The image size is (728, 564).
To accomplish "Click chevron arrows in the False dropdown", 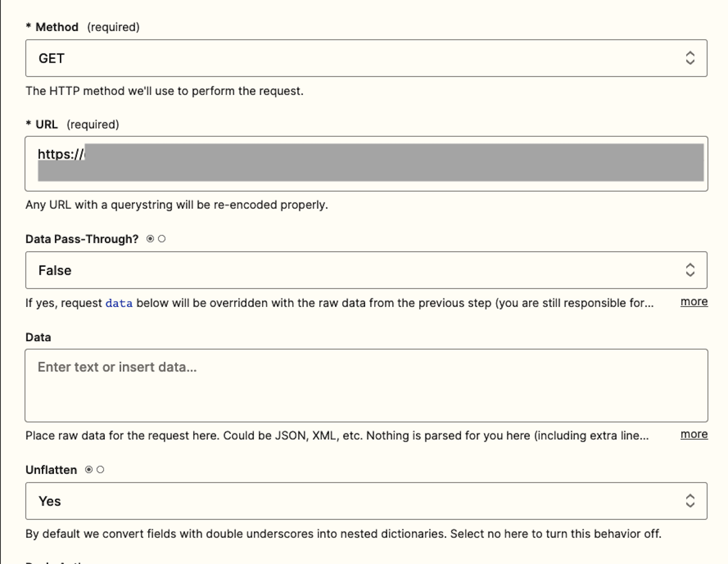I will pos(690,270).
